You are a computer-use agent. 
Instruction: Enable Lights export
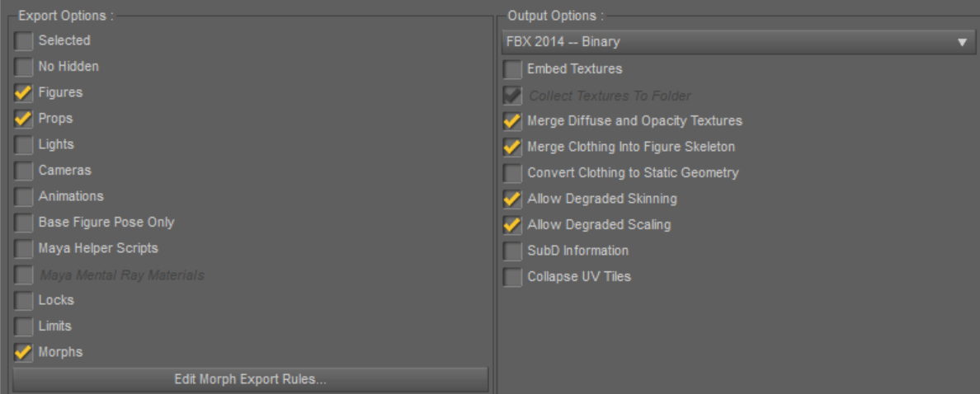[x=24, y=144]
